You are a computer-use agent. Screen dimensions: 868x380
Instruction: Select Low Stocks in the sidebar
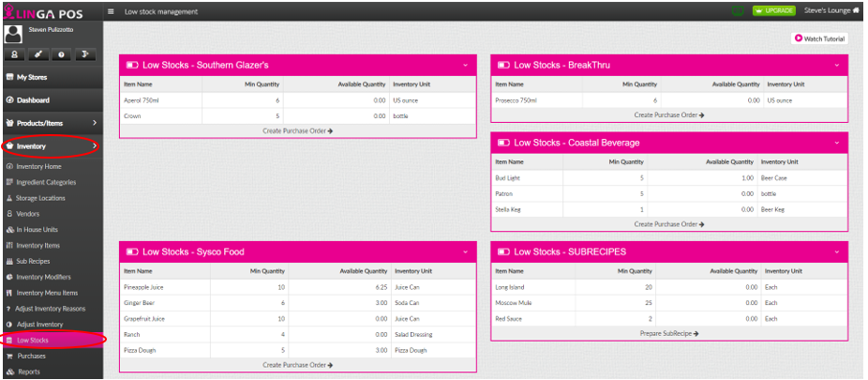(52, 340)
